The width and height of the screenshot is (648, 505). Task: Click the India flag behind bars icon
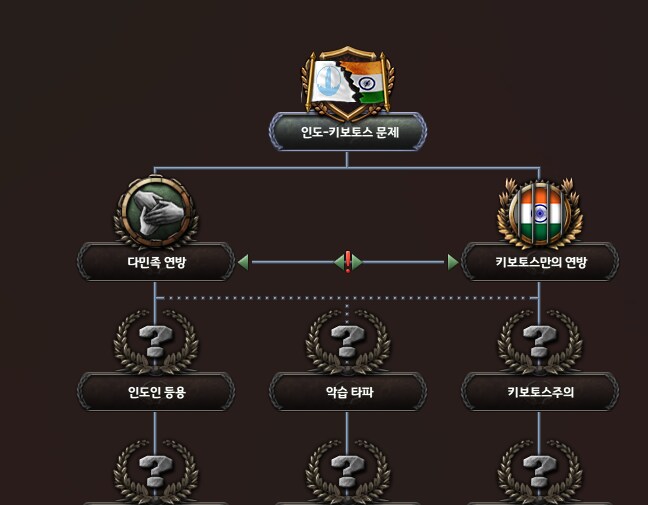[540, 213]
